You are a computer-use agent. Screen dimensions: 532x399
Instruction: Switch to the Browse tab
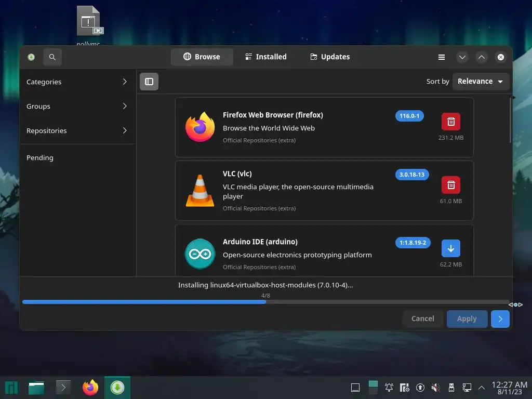coord(202,57)
